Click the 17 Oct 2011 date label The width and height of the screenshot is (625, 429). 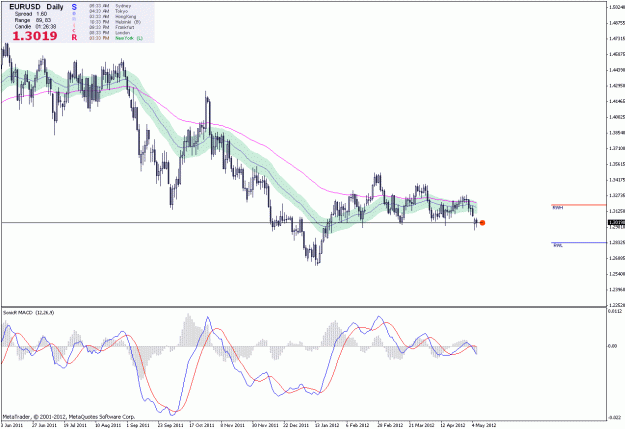point(202,425)
